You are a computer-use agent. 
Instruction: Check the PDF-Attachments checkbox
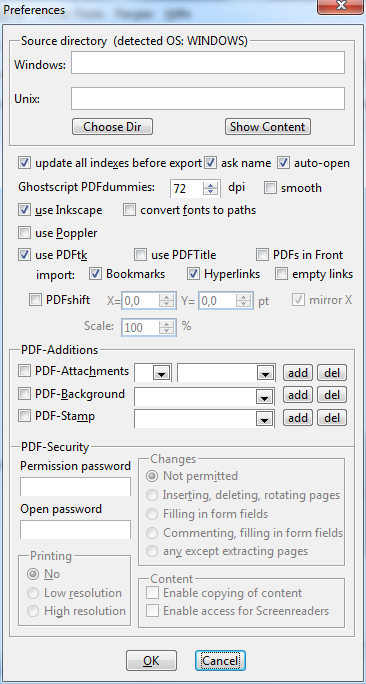(24, 371)
